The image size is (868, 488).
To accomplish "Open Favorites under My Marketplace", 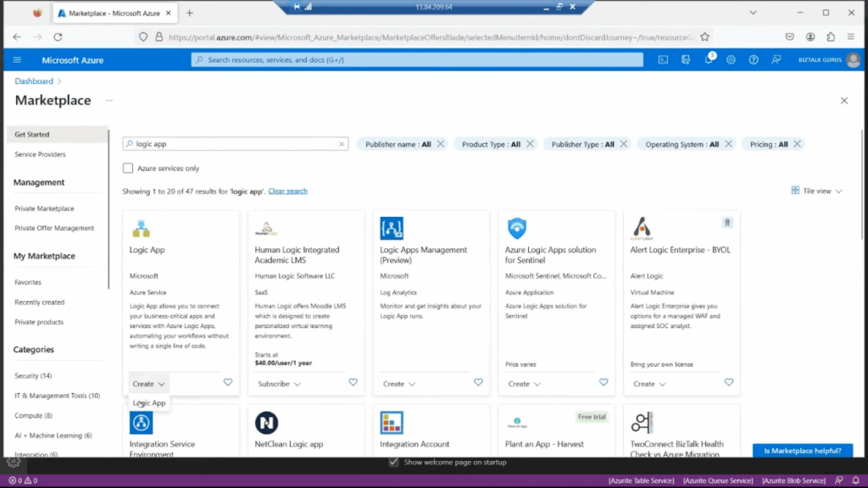I will click(28, 282).
